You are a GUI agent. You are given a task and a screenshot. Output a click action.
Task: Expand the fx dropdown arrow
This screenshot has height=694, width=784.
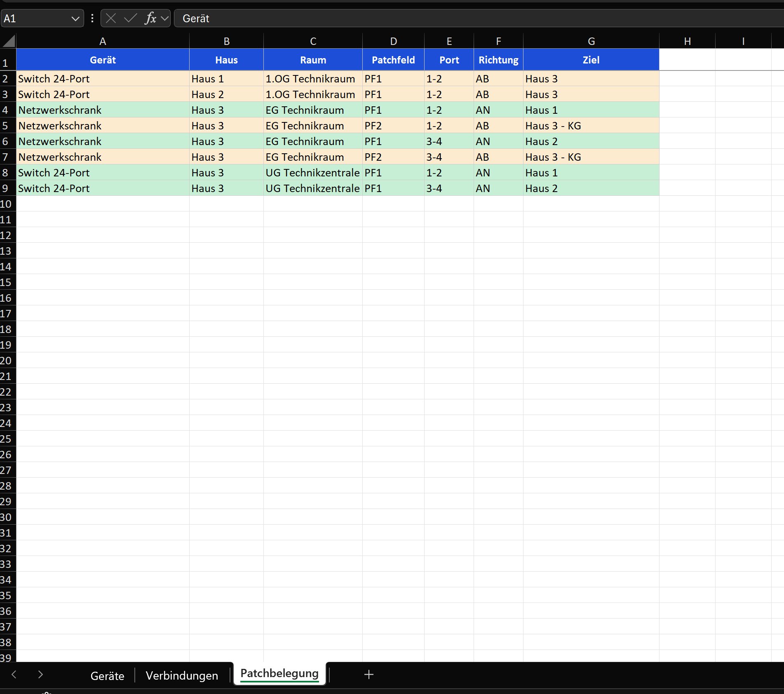click(x=164, y=19)
